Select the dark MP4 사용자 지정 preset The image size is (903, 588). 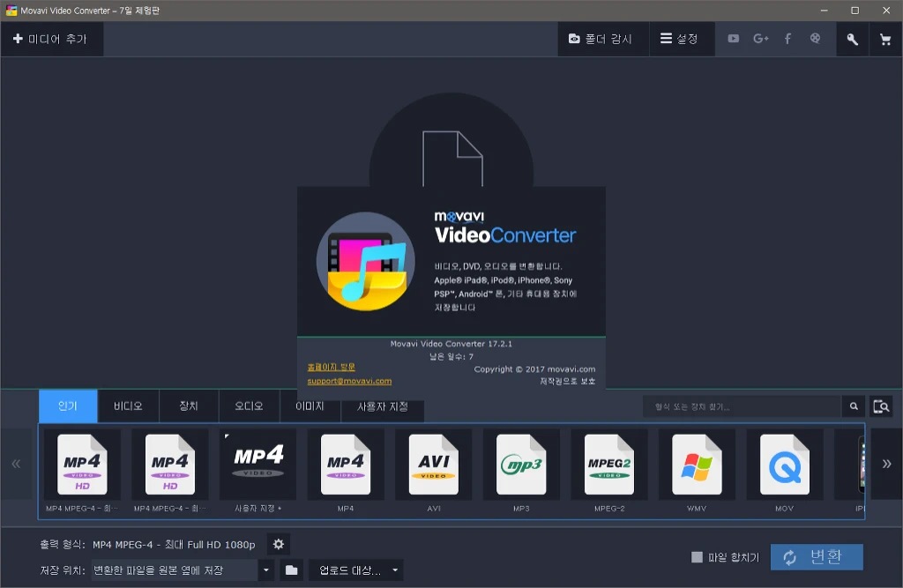click(x=258, y=471)
